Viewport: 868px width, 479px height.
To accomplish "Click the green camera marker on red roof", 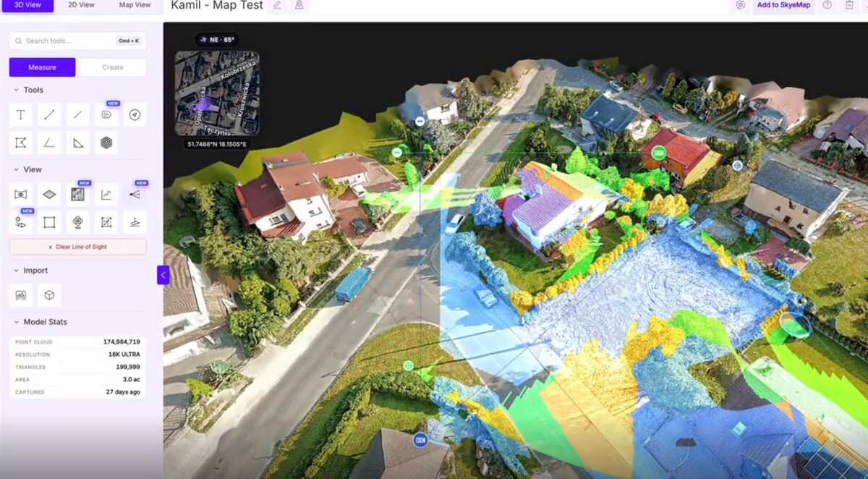I will [x=658, y=153].
